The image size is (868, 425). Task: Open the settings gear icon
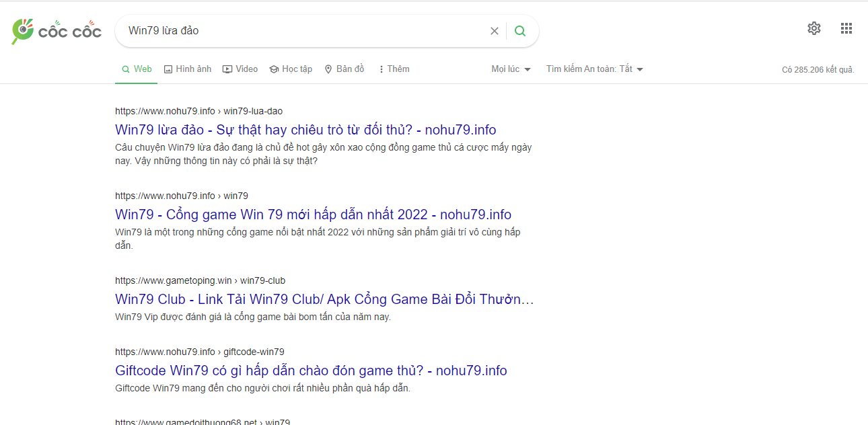click(813, 28)
